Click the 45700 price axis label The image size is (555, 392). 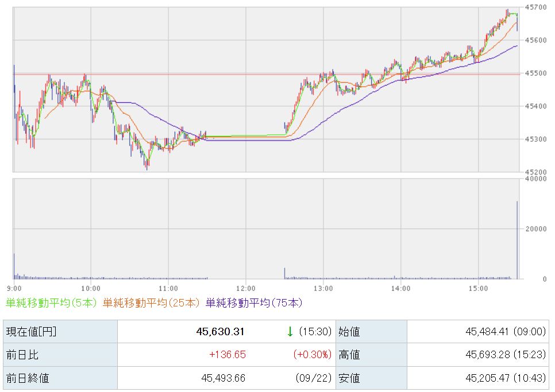(x=536, y=7)
